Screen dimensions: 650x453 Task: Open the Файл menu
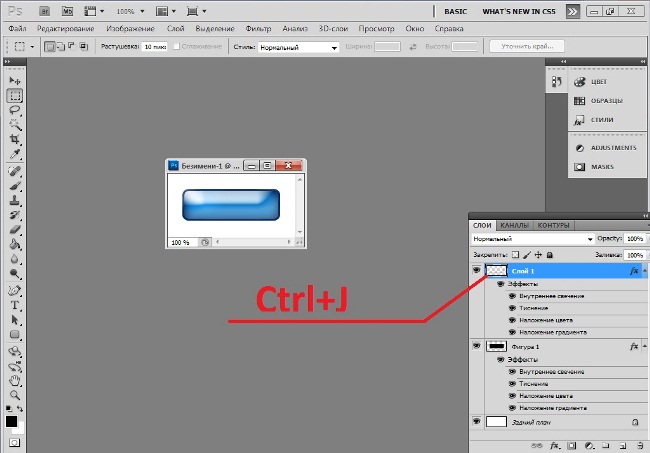click(17, 29)
